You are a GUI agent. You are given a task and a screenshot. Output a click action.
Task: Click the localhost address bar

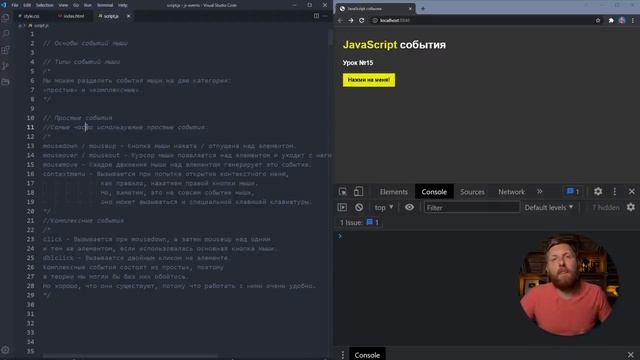click(482, 20)
